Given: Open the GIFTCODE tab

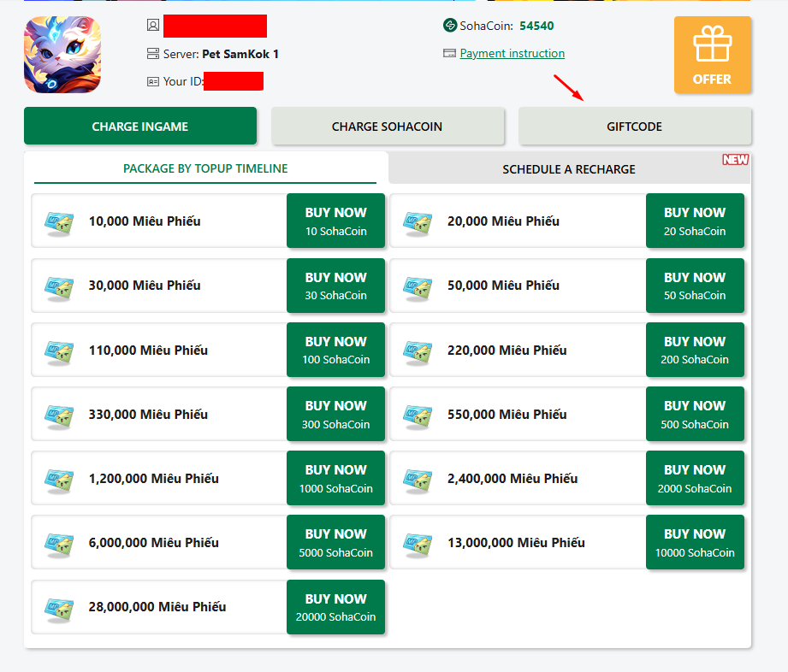Looking at the screenshot, I should 634,127.
